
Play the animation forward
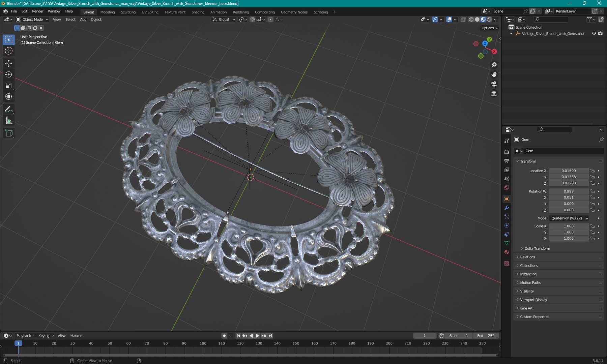click(x=257, y=336)
